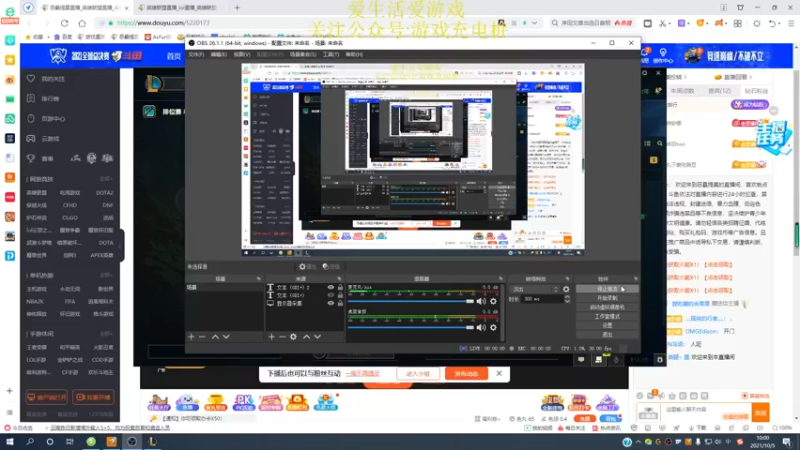Click the OBS Filters button above the docks
Viewport: 800px width, 450px height.
coord(331,266)
